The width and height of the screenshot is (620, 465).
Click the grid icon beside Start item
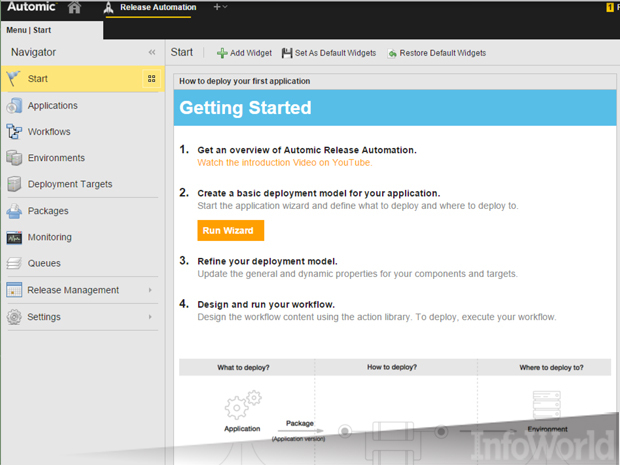[x=151, y=79]
